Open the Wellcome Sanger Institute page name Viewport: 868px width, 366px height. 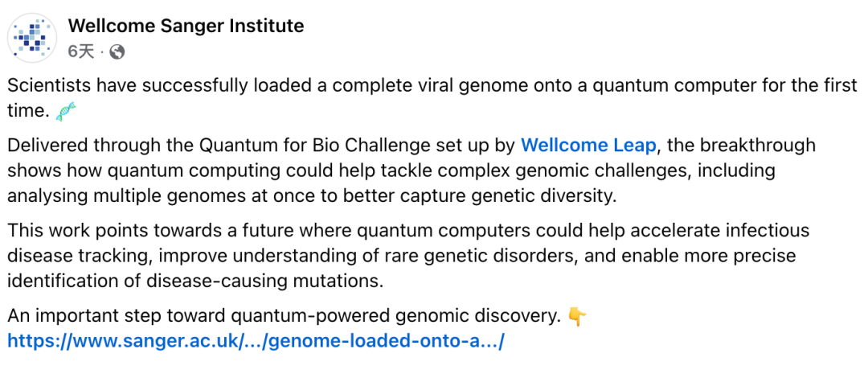186,26
